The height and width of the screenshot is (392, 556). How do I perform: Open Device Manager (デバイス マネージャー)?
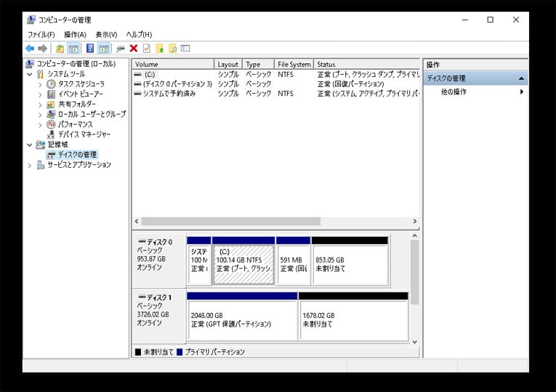point(84,134)
